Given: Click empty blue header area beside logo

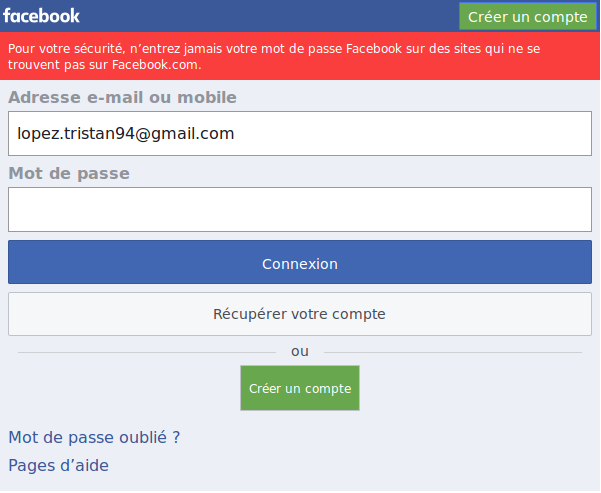Looking at the screenshot, I should coord(260,16).
